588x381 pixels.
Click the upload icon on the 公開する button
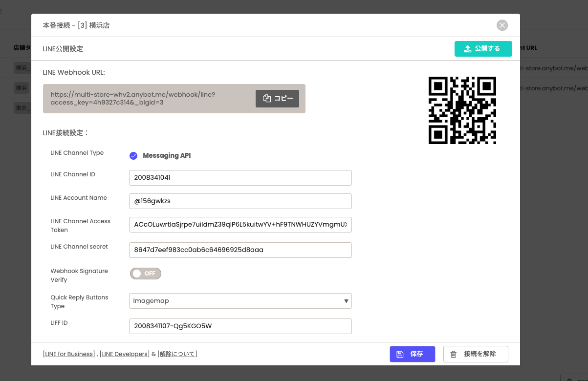(468, 49)
